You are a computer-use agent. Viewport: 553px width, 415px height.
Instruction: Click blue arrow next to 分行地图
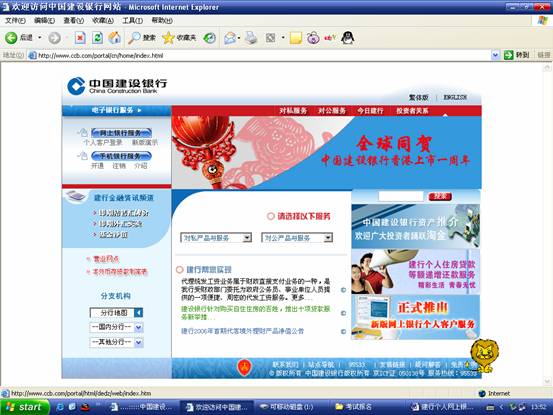coord(139,313)
